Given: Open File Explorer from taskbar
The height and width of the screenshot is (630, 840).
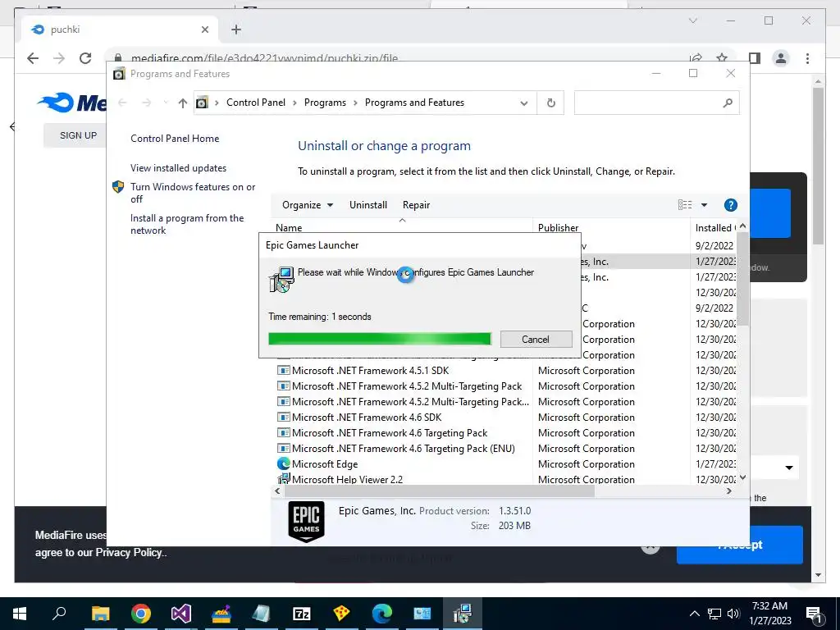Looking at the screenshot, I should 100,614.
